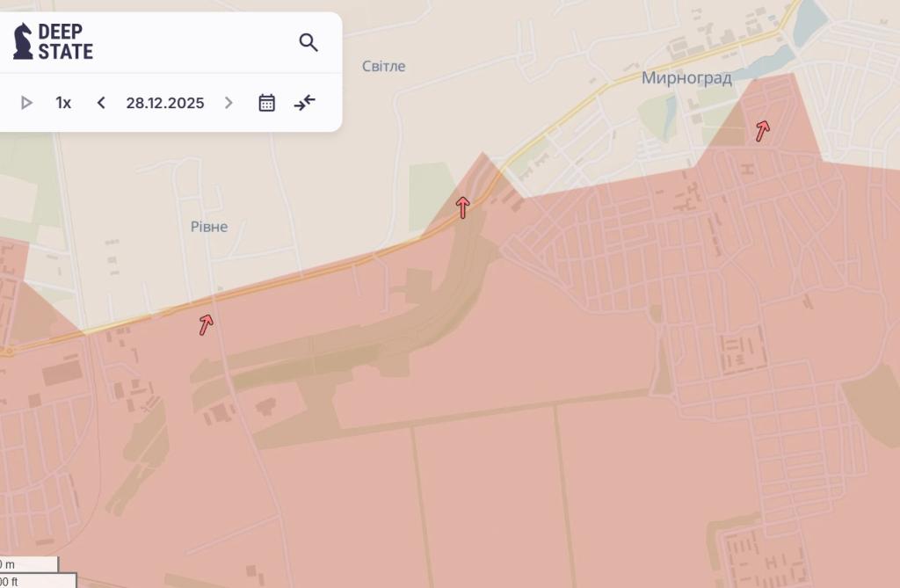Click the red arrow below Мирноград label
The height and width of the screenshot is (588, 900).
coord(763,131)
